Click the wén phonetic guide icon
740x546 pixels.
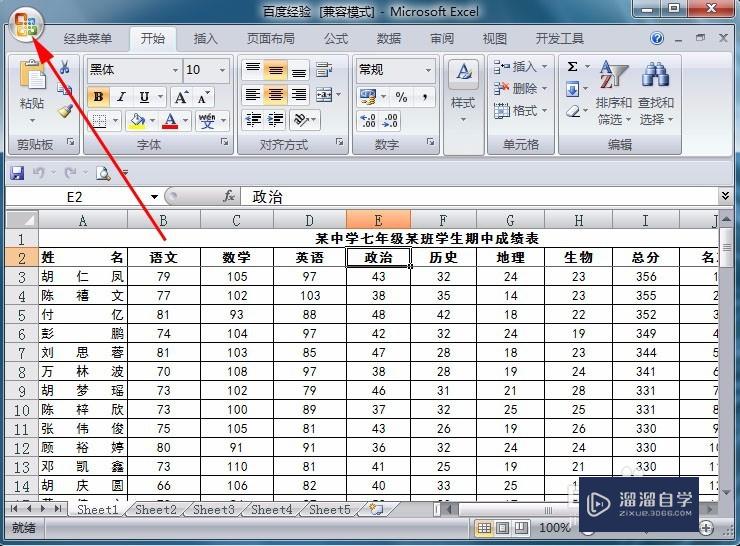click(x=207, y=120)
